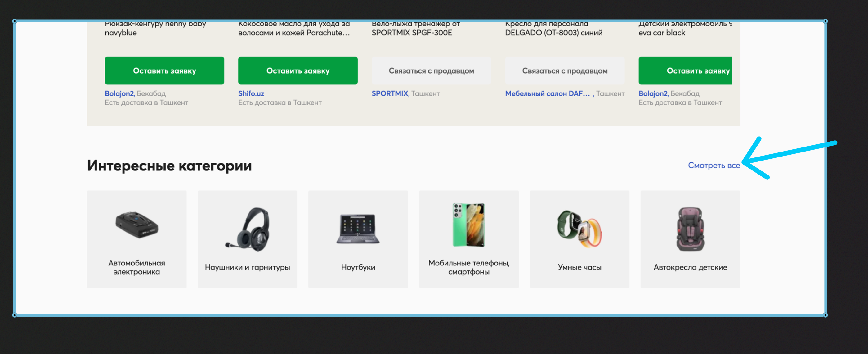Screen dimensions: 868x354
Task: Open Shifo.uz seller link
Action: coord(251,94)
